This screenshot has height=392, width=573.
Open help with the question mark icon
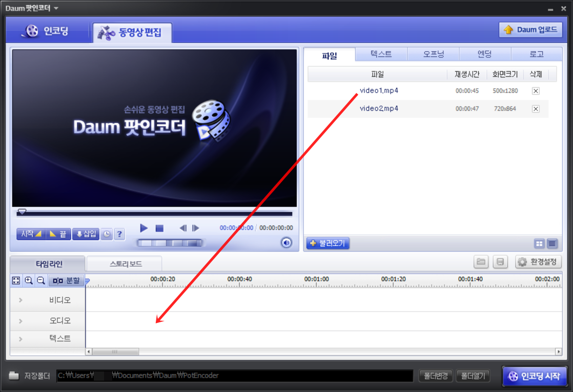click(119, 234)
